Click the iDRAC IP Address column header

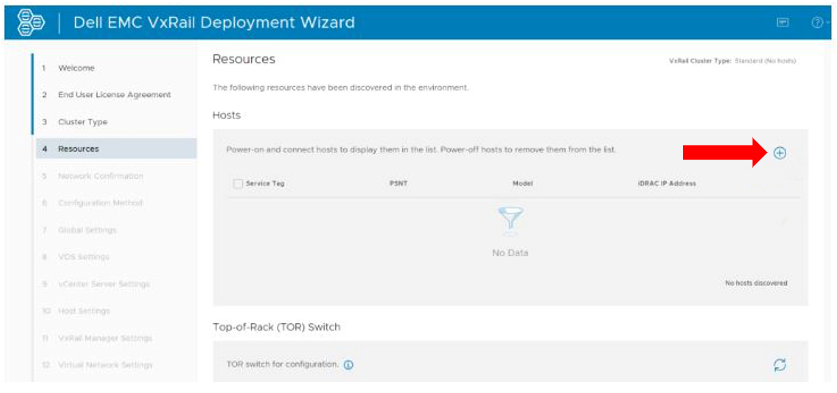(667, 184)
